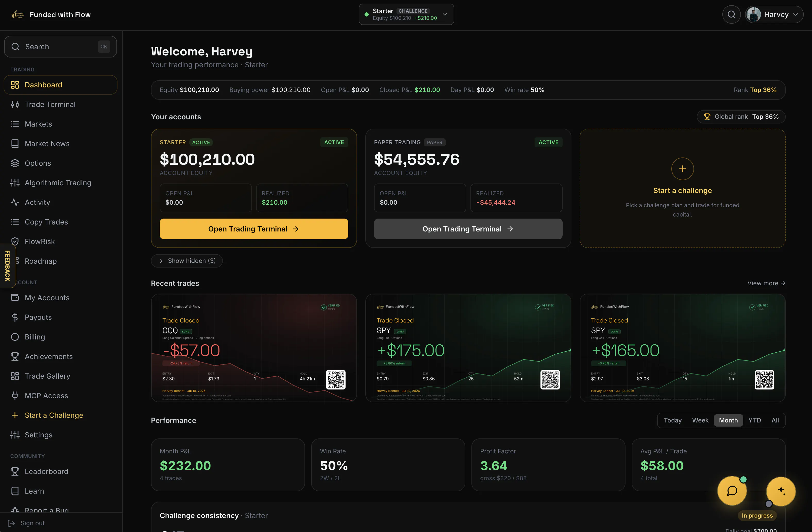Open the QQQ -$57.00 trade card

pos(254,348)
